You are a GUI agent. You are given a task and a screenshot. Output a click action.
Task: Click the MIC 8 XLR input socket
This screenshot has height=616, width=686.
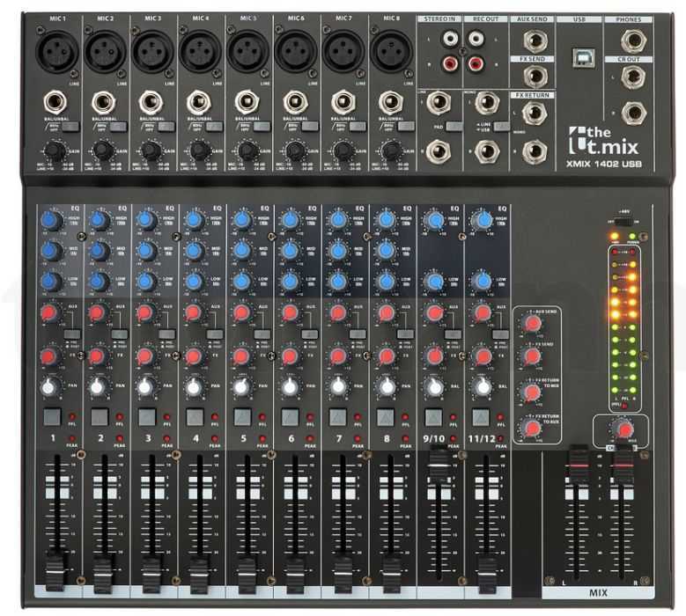pos(391,51)
